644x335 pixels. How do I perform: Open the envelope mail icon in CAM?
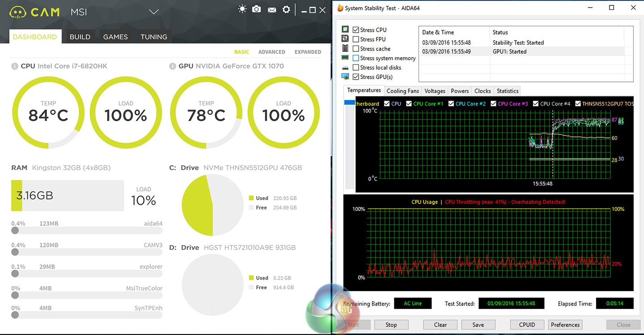271,9
